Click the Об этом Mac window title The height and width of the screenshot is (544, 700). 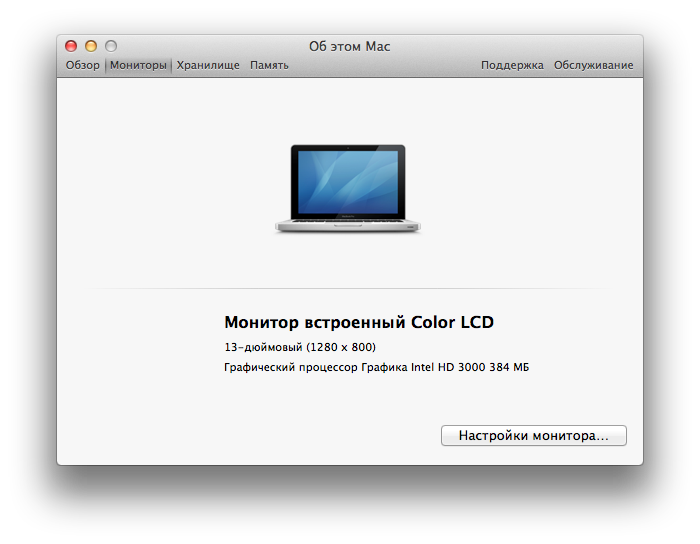pyautogui.click(x=350, y=46)
